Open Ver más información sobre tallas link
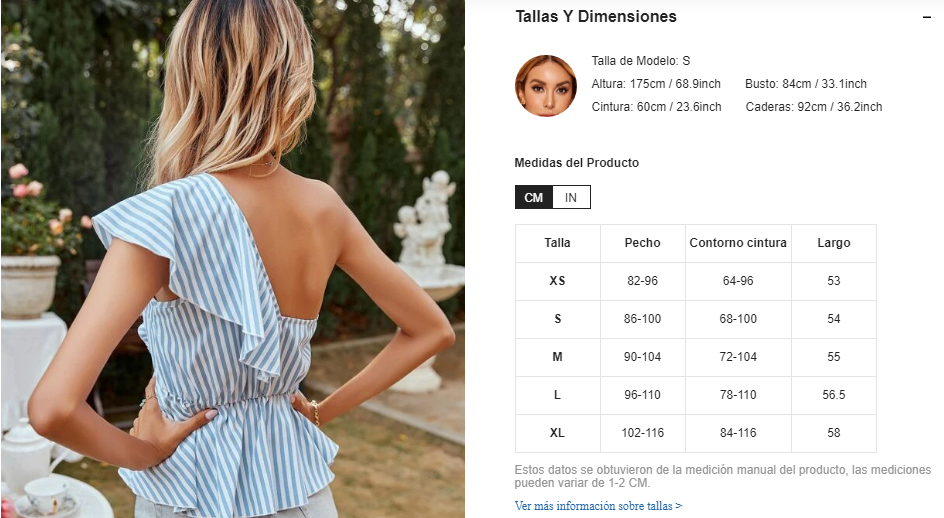This screenshot has width=944, height=518. 598,505
